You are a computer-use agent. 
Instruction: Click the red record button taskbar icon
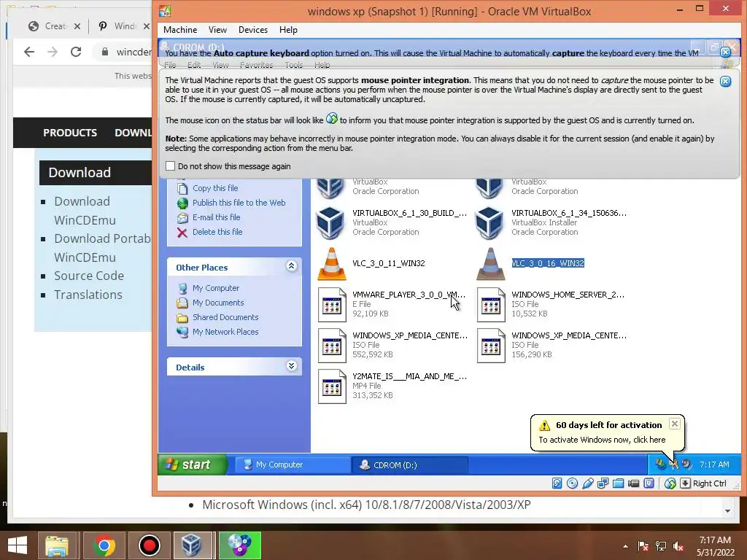click(149, 545)
